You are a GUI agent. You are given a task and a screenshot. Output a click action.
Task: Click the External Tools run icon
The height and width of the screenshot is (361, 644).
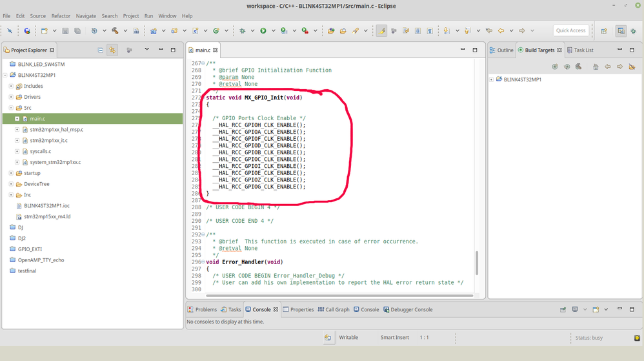(x=305, y=30)
